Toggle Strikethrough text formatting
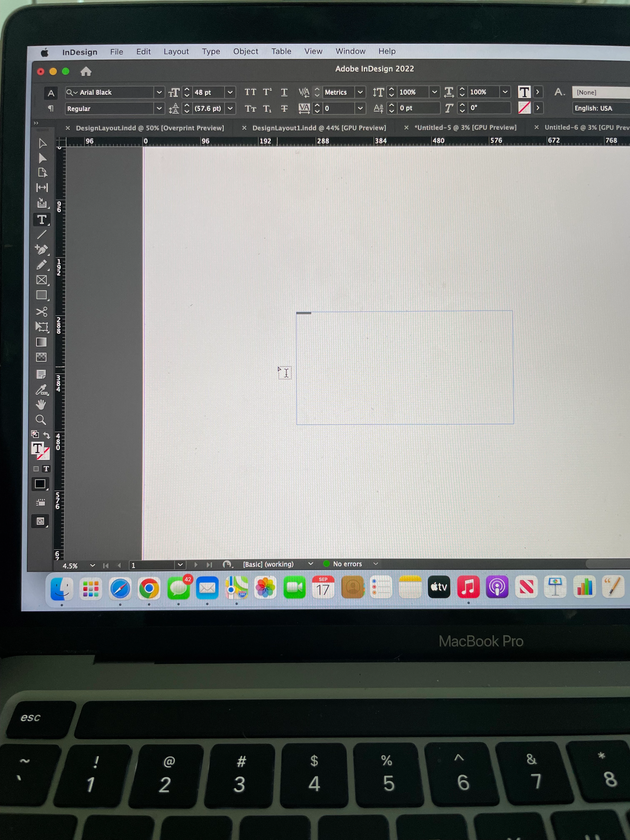The width and height of the screenshot is (630, 840). pyautogui.click(x=284, y=109)
